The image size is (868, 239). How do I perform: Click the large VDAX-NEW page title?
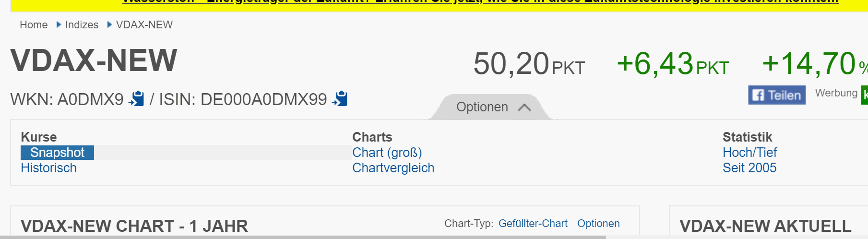(x=94, y=61)
